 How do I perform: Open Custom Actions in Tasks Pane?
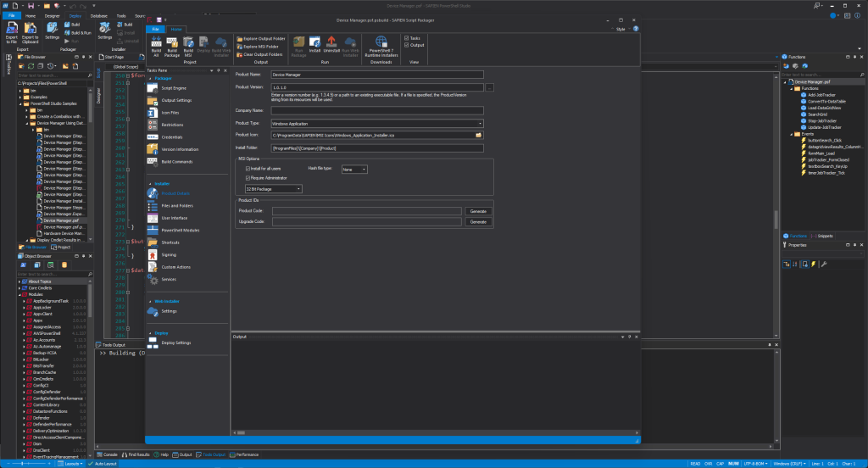(175, 267)
